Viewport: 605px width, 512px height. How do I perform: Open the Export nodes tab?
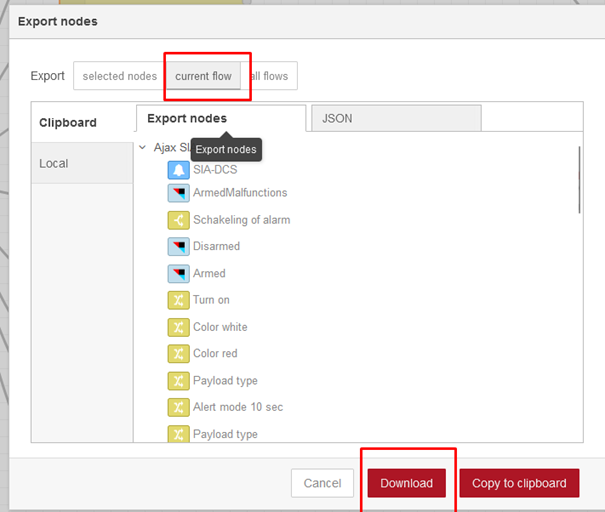187,118
